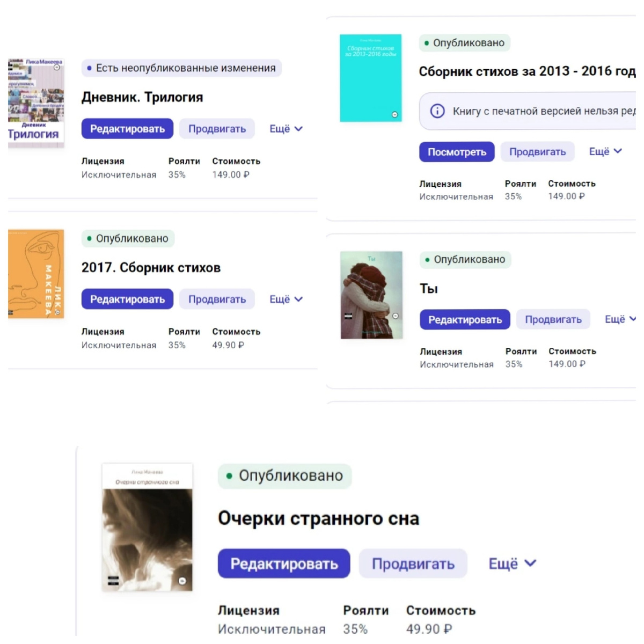Screen dimensions: 644x644
Task: Click Редактировать for the book Ты
Action: (465, 319)
